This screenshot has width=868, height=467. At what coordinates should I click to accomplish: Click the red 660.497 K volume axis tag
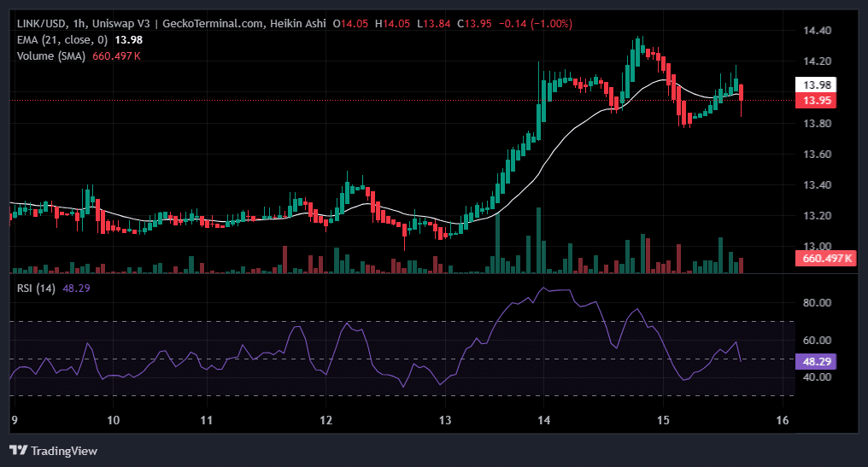825,258
